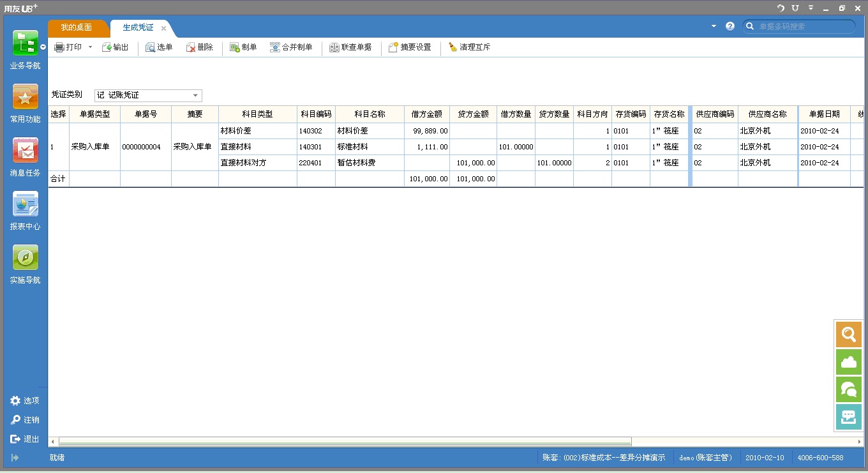This screenshot has height=473, width=868.
Task: Click document number 0000000004 cell
Action: [146, 147]
